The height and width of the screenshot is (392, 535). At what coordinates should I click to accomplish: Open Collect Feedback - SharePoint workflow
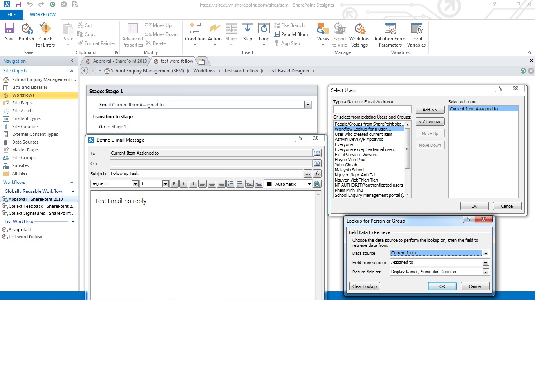(x=39, y=206)
